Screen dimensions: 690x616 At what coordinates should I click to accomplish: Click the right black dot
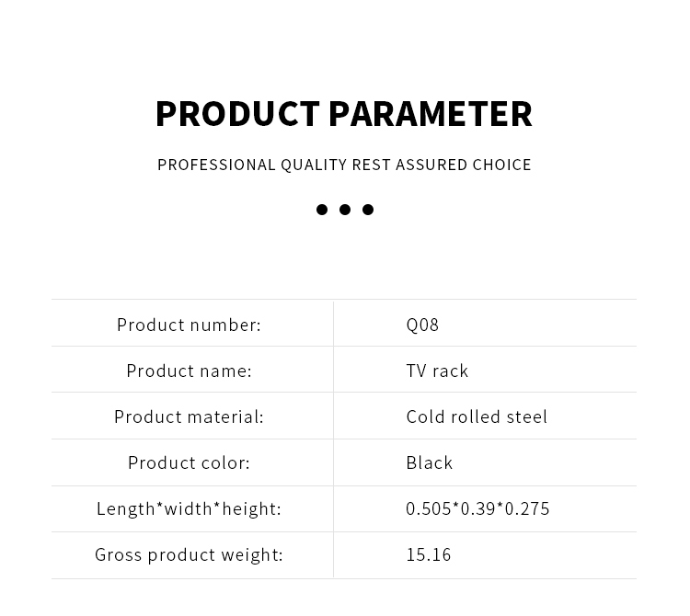(x=368, y=210)
